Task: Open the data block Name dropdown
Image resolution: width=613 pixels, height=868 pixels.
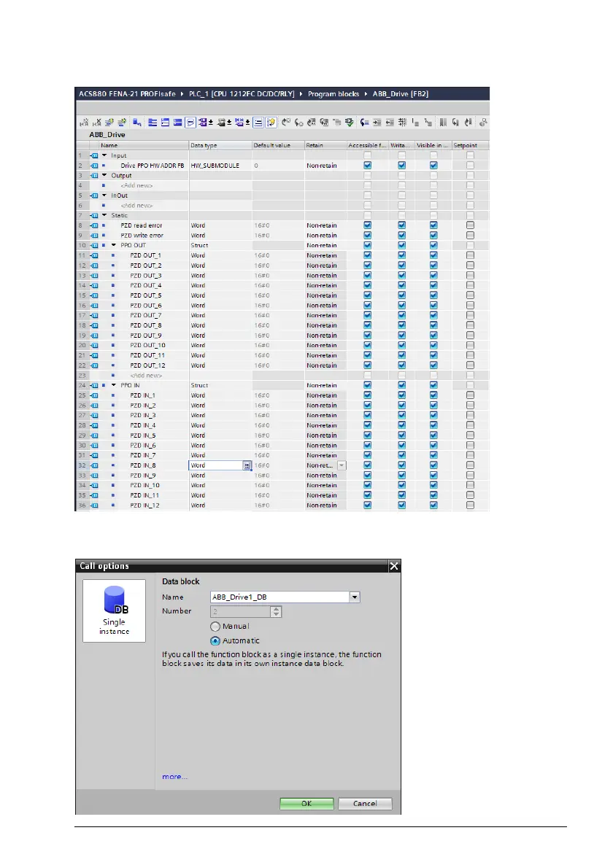Action: pos(355,597)
